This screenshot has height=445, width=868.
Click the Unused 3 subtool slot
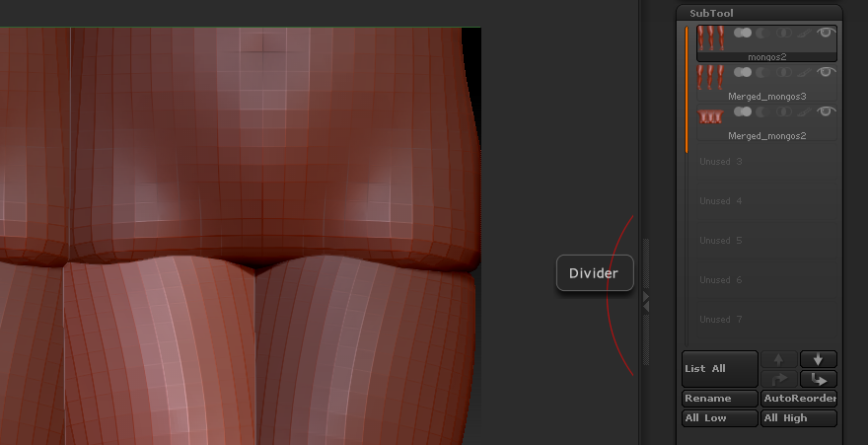click(766, 162)
